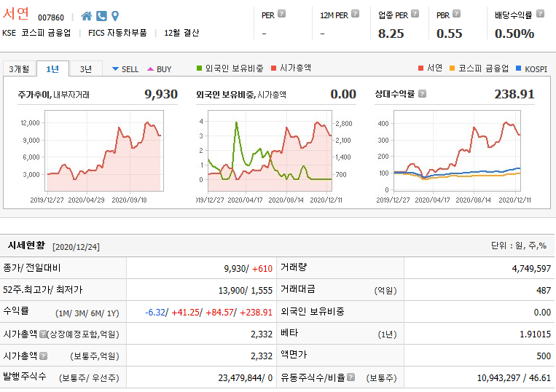Click the 발행주식수 value 23,479,844/ 0
Viewport: 556px width, 392px height.
pos(246,378)
